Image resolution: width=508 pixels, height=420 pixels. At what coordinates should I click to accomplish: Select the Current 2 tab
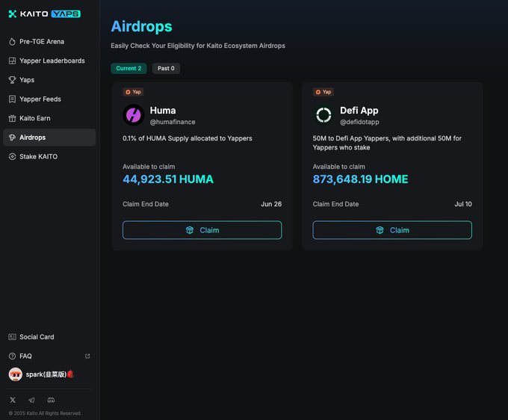[x=128, y=69]
